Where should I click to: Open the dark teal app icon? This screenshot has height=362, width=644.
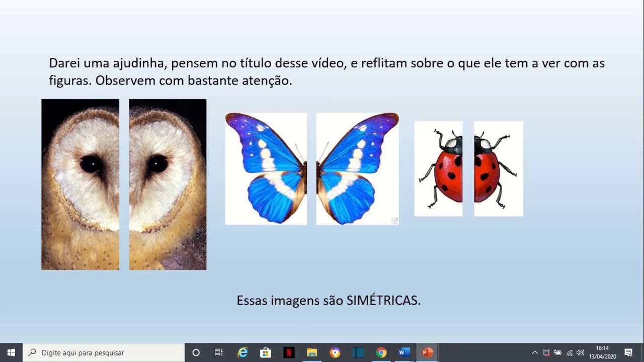tap(358, 352)
